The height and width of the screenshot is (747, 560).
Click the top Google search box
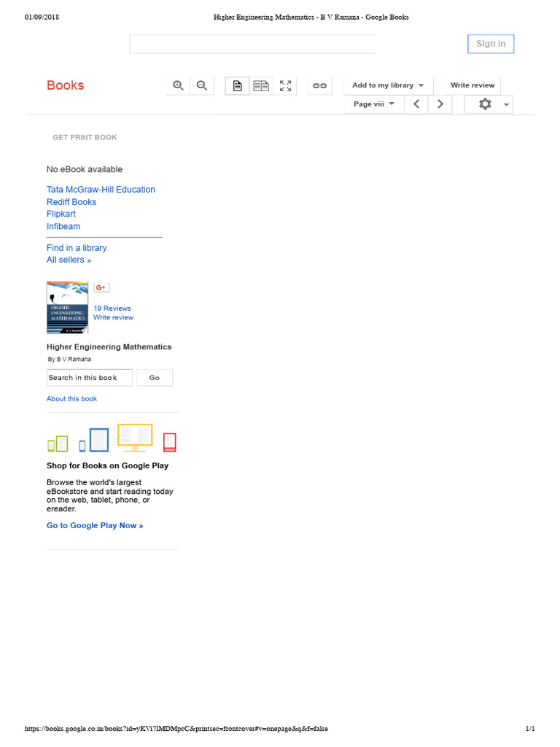252,44
